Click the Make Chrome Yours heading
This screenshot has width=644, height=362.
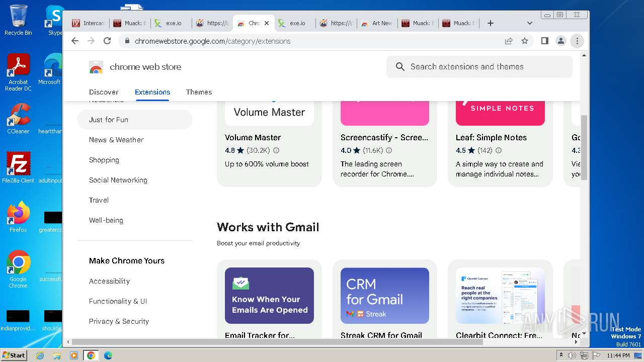coord(127,260)
